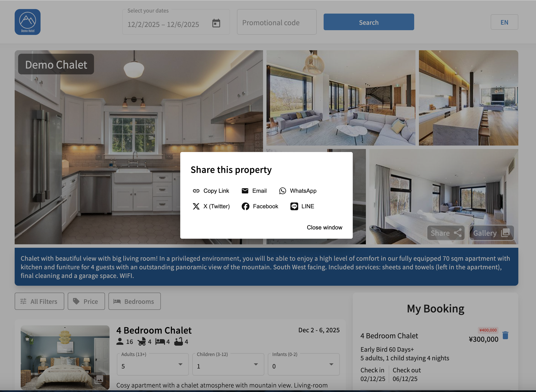Click the Gallery button on photo
This screenshot has height=392, width=536.
coord(491,233)
